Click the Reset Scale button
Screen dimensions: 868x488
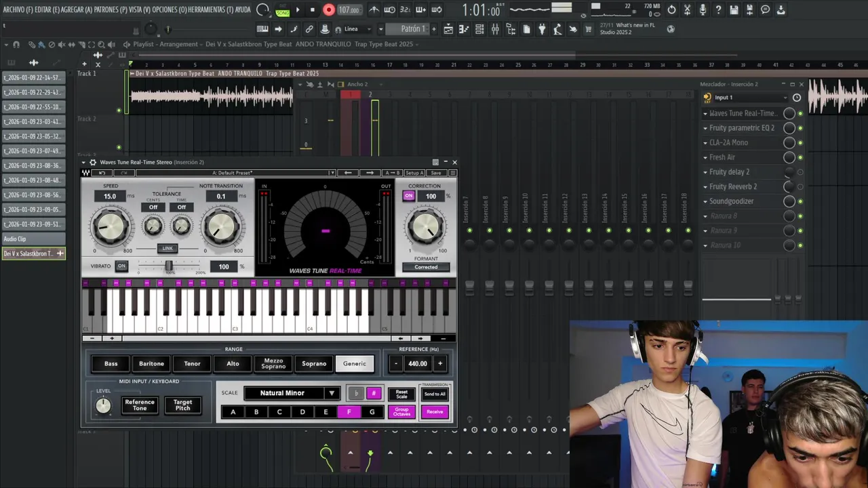pos(401,393)
